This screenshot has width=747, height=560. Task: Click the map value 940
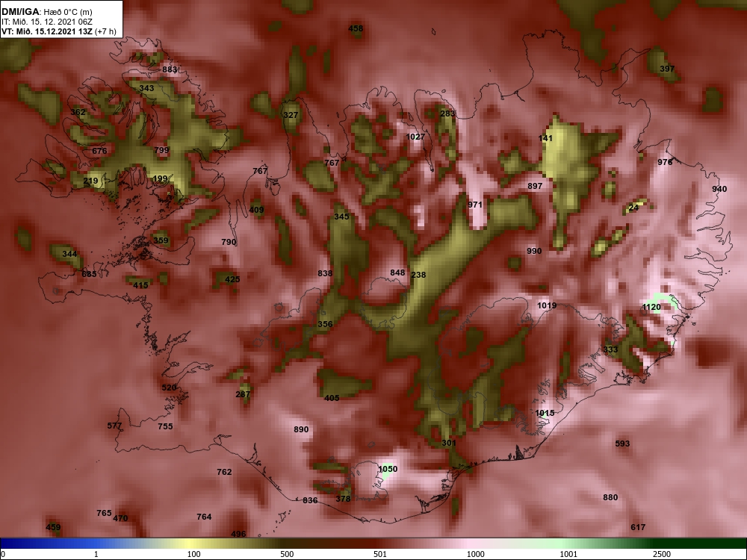(x=719, y=190)
